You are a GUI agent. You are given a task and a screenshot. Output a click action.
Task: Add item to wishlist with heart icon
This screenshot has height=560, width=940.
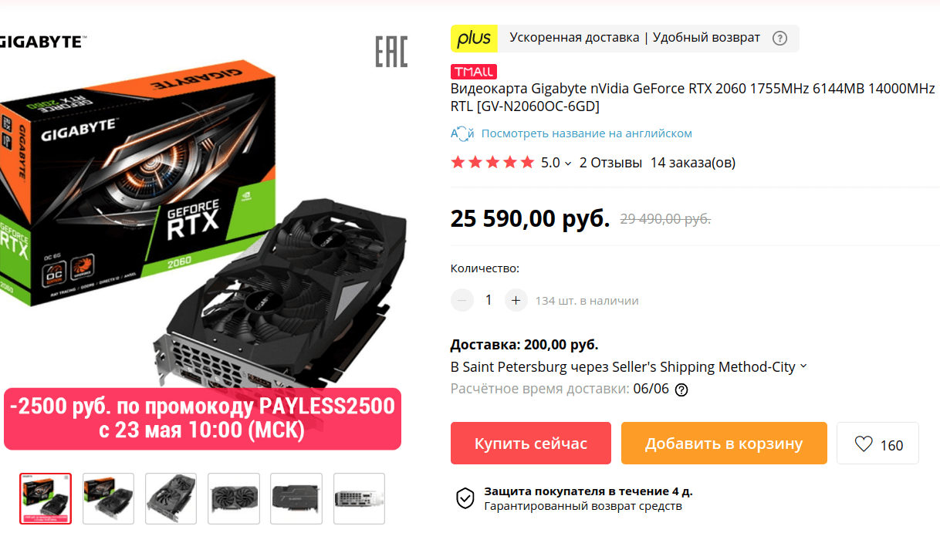point(877,444)
